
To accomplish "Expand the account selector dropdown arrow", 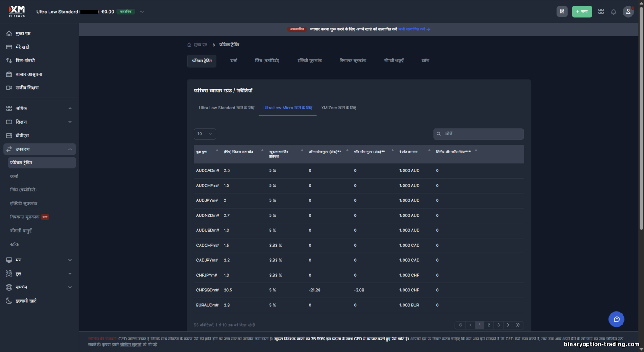I will pyautogui.click(x=142, y=12).
